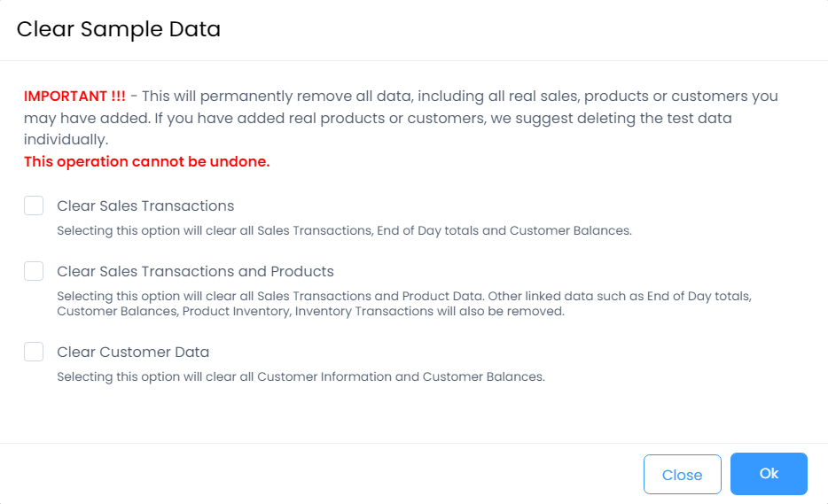Click the text 'Sales Transactions and Product Data'

click(x=367, y=296)
